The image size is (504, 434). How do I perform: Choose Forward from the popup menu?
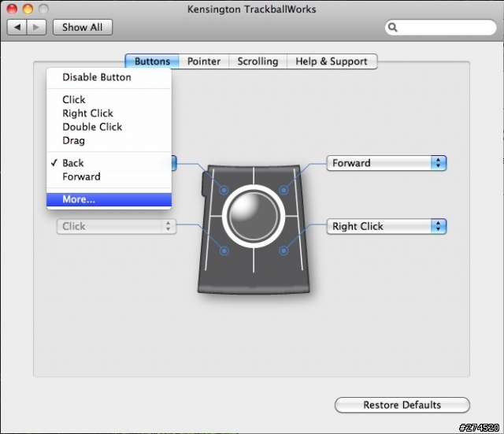coord(109,176)
